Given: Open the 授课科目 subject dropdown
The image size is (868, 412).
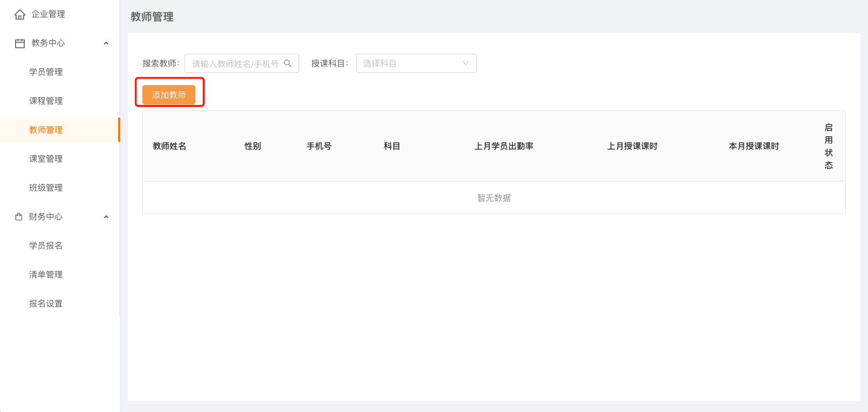Looking at the screenshot, I should 416,63.
